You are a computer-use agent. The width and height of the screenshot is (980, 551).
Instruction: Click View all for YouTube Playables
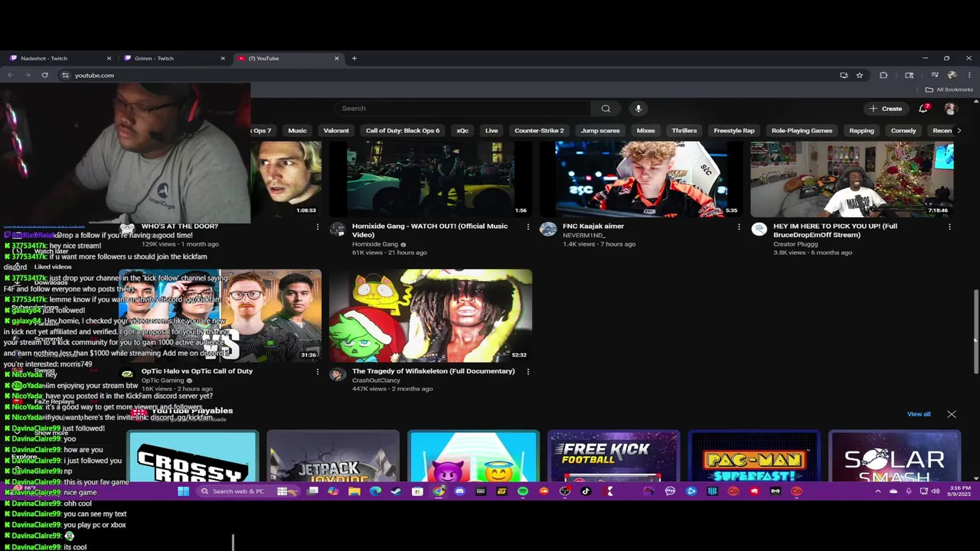pyautogui.click(x=919, y=414)
